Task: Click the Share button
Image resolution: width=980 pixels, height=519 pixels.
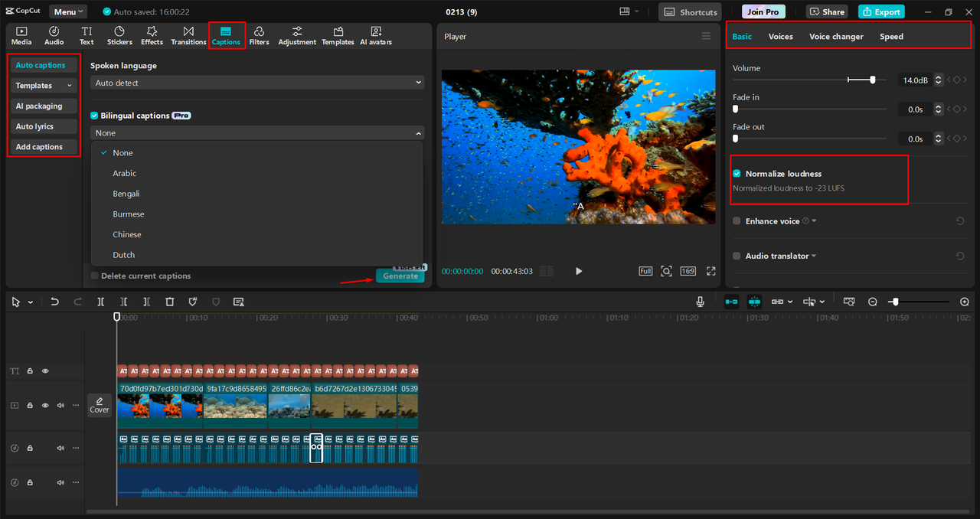Action: click(827, 12)
